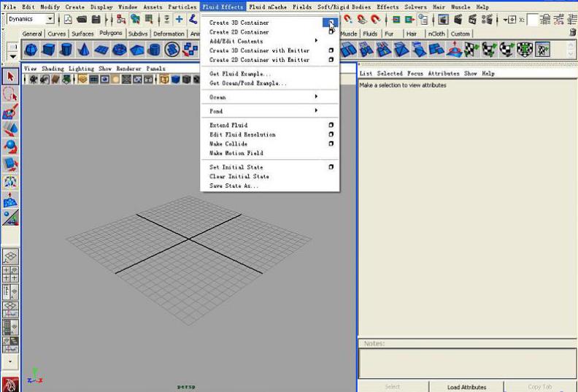Expand the Add/Edit Contents submenu

[316, 41]
